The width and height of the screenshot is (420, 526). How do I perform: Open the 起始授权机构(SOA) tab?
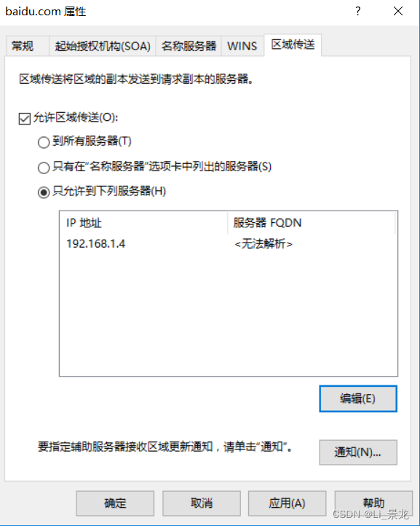[x=103, y=46]
